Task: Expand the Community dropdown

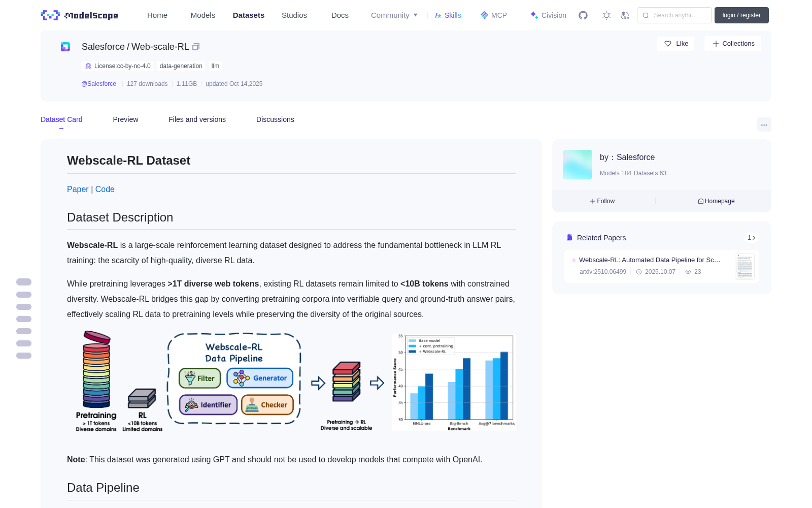Action: [x=394, y=15]
